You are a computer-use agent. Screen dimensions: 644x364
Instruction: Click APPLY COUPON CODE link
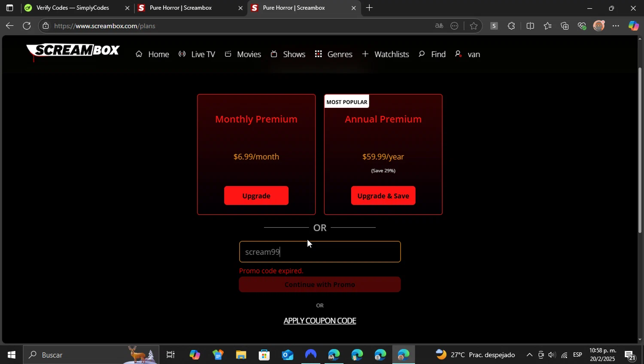pos(320,321)
